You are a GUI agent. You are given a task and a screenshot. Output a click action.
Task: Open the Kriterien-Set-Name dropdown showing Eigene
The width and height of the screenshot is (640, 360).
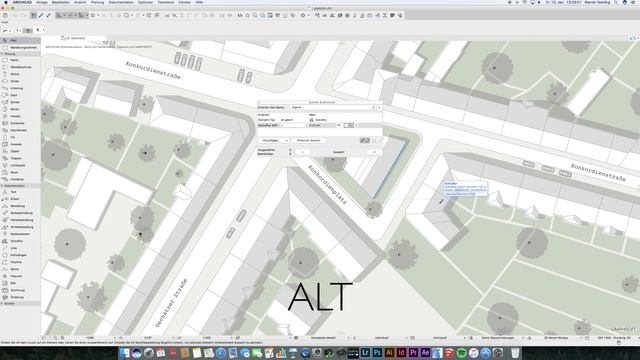click(333, 108)
